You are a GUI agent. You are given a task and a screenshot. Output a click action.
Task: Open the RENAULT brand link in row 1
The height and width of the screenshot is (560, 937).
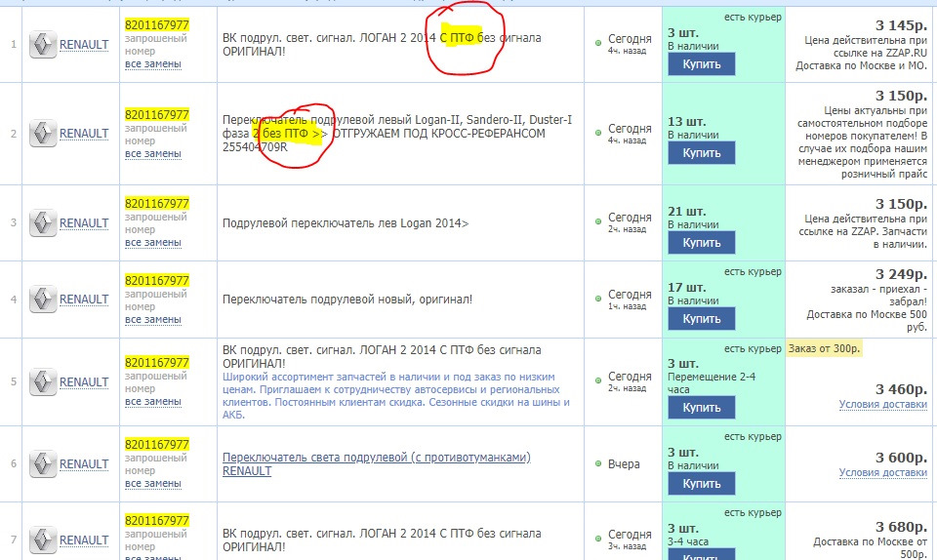click(x=84, y=45)
